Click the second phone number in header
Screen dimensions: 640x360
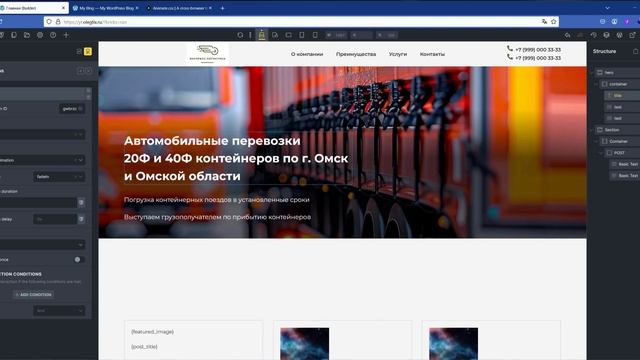pyautogui.click(x=538, y=58)
